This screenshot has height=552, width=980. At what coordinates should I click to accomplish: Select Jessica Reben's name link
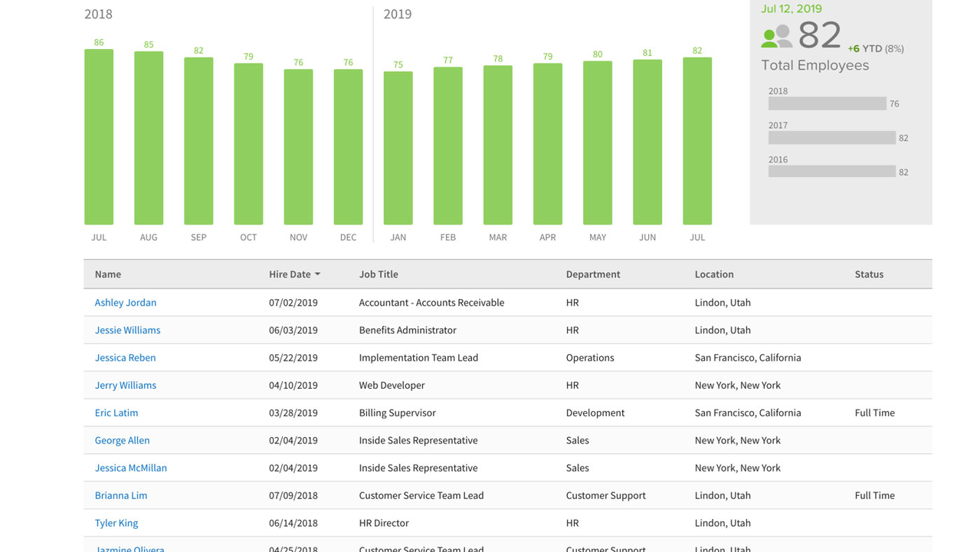coord(125,358)
